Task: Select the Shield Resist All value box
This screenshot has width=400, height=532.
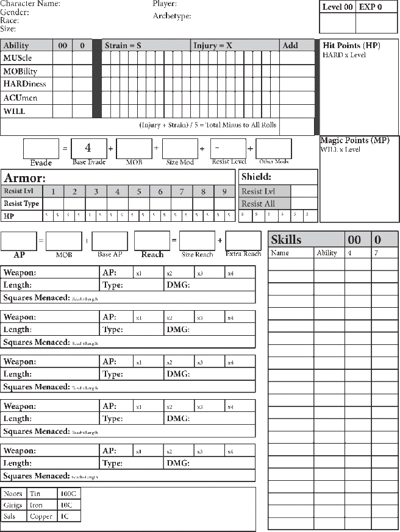Action: [304, 204]
